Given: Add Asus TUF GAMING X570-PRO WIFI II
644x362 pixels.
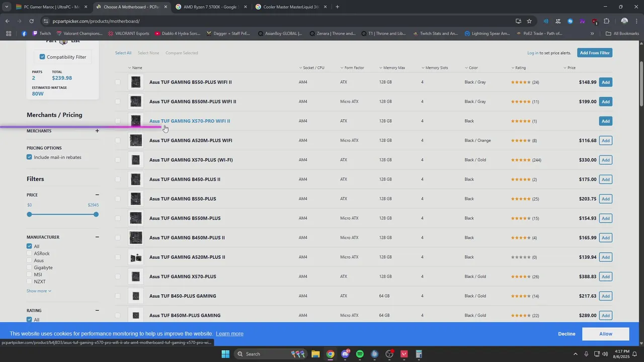Looking at the screenshot, I should (x=606, y=121).
